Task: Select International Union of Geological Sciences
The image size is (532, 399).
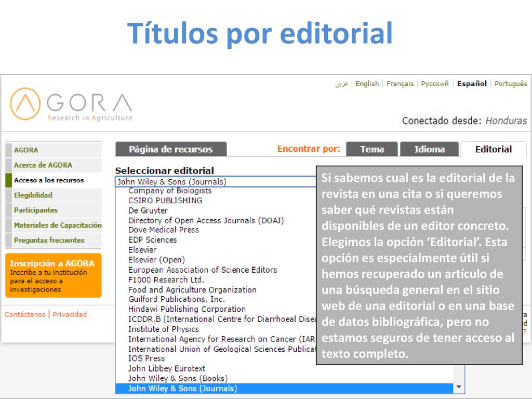Action: 222,349
